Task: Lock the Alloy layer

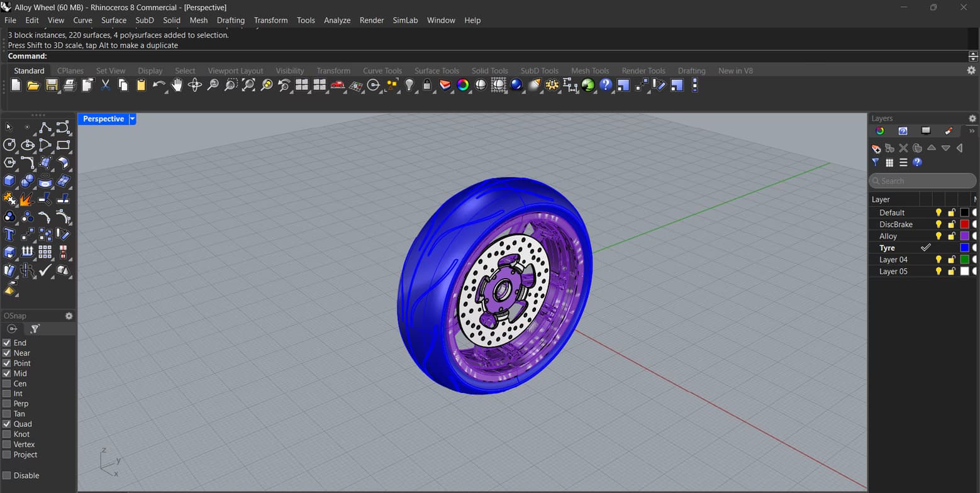Action: [x=952, y=236]
